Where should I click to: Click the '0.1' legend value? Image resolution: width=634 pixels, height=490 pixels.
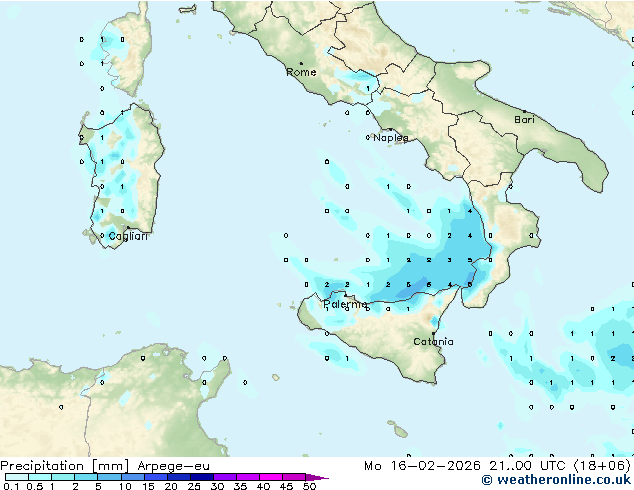[11, 486]
